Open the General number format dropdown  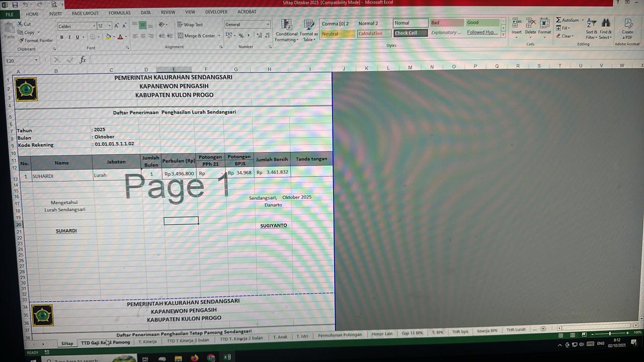268,25
